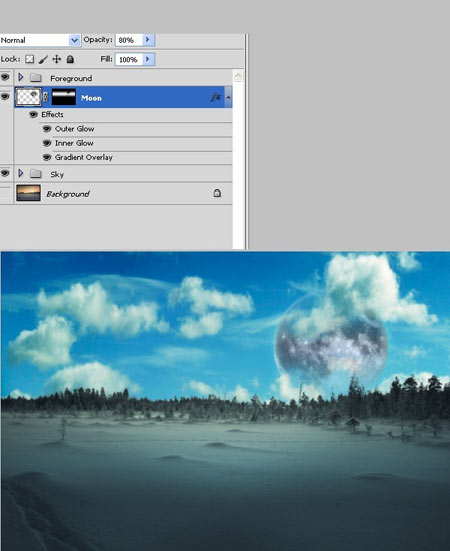Click the lock all padlock icon
The width and height of the screenshot is (450, 551).
coord(70,59)
